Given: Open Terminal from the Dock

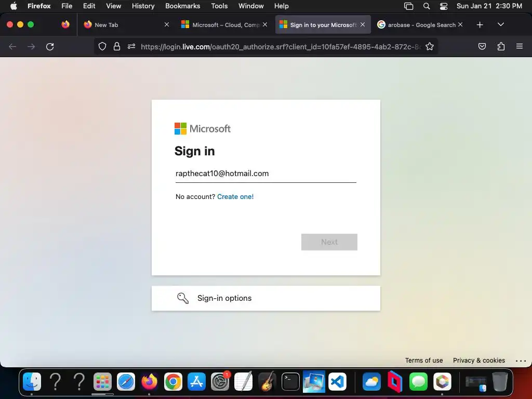Looking at the screenshot, I should click(x=291, y=381).
